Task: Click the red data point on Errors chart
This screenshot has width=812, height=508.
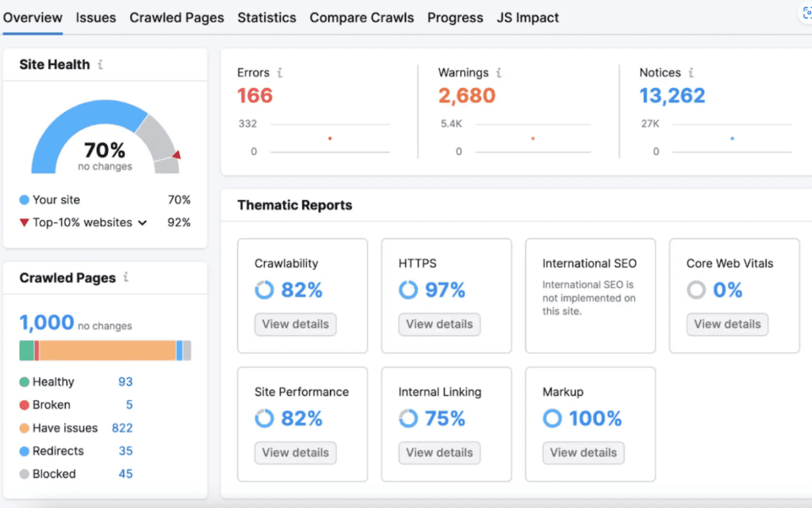Action: tap(330, 138)
